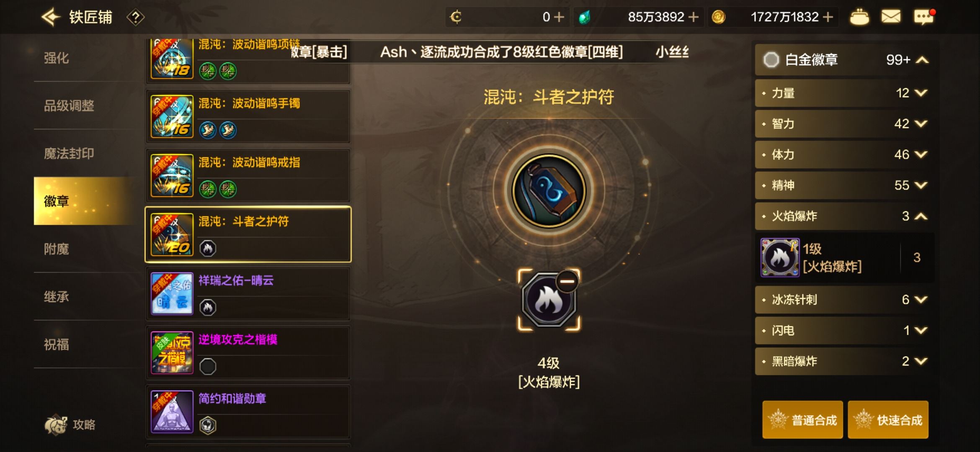Remove the 4级 火焰爆炸 emblem using the minus badge
Image resolution: width=980 pixels, height=452 pixels.
567,281
